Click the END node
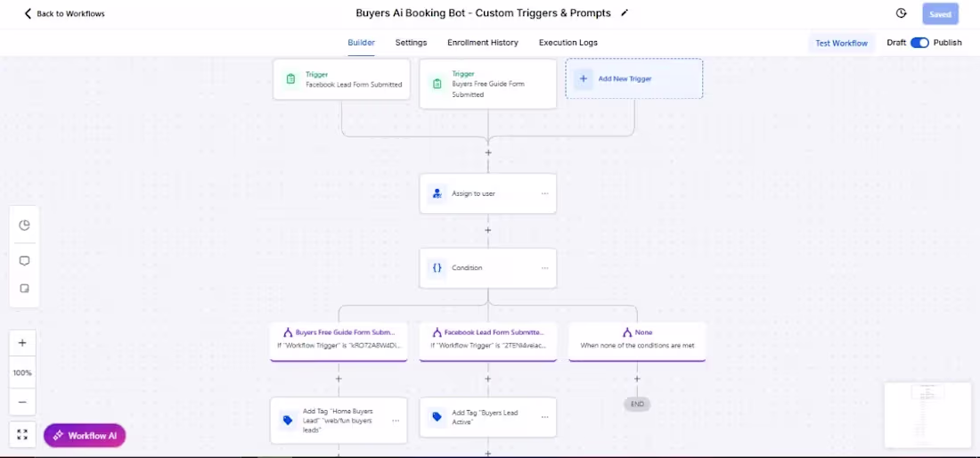This screenshot has height=458, width=980. [x=637, y=405]
